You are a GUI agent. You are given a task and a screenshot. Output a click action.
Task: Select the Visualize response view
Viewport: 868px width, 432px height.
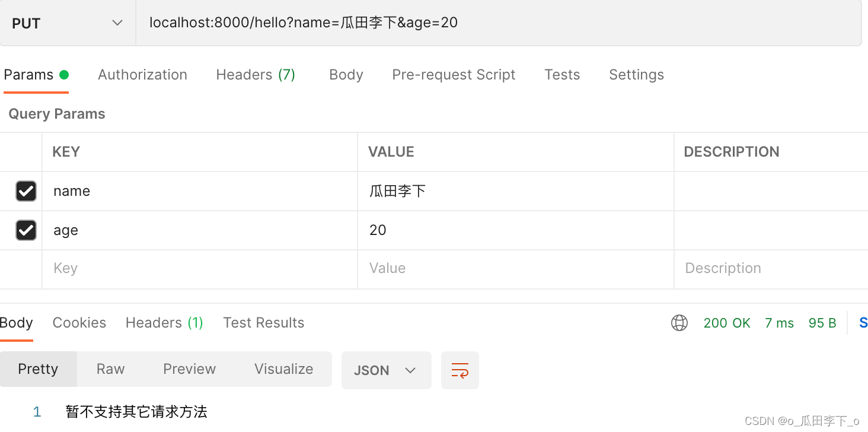click(x=283, y=369)
